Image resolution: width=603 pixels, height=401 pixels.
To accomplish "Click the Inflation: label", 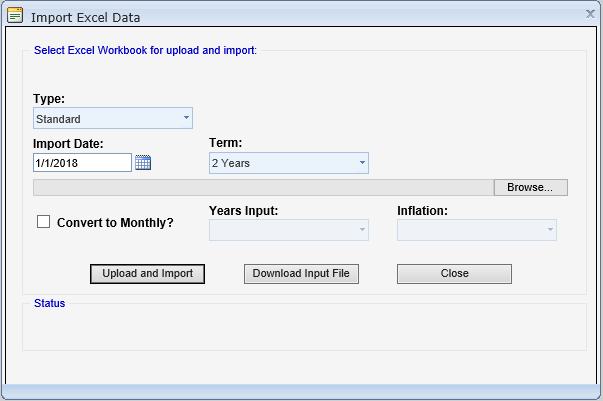I will [x=422, y=211].
